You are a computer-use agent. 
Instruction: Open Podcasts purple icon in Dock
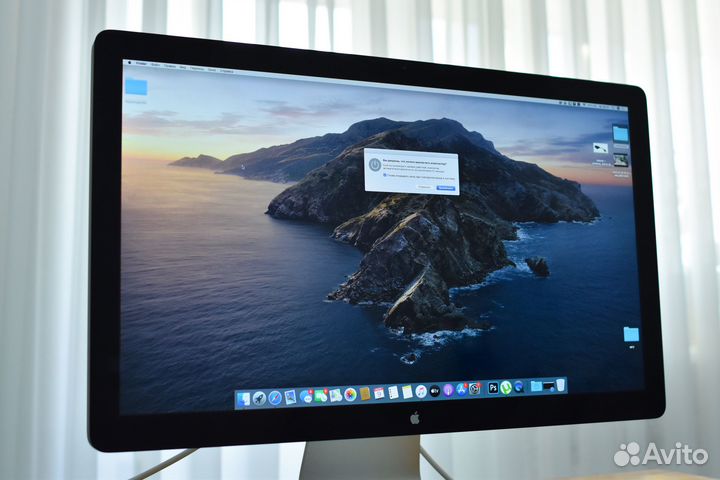[x=448, y=390]
